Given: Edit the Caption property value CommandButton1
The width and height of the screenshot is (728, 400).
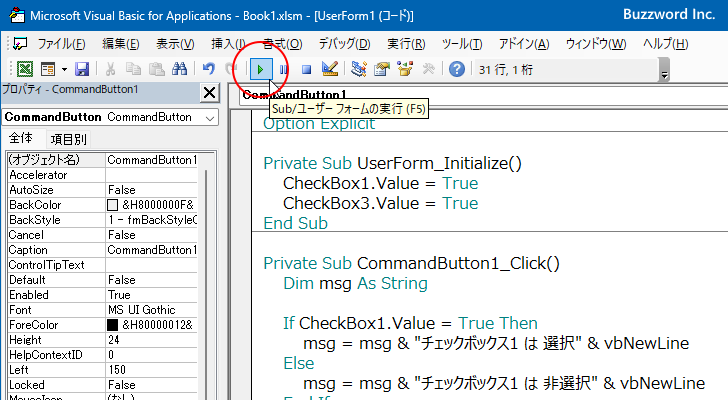Looking at the screenshot, I should coord(151,250).
